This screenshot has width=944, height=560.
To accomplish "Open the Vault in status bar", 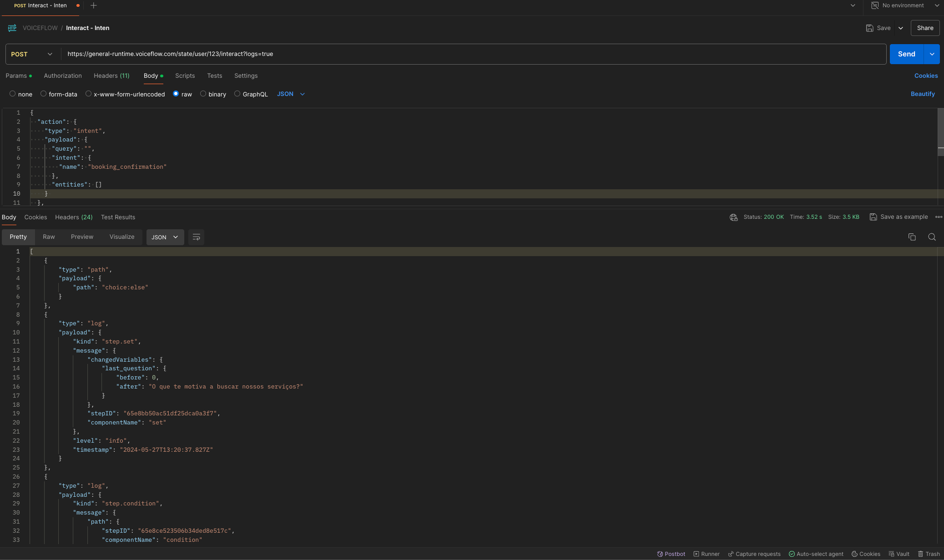I will 899,554.
